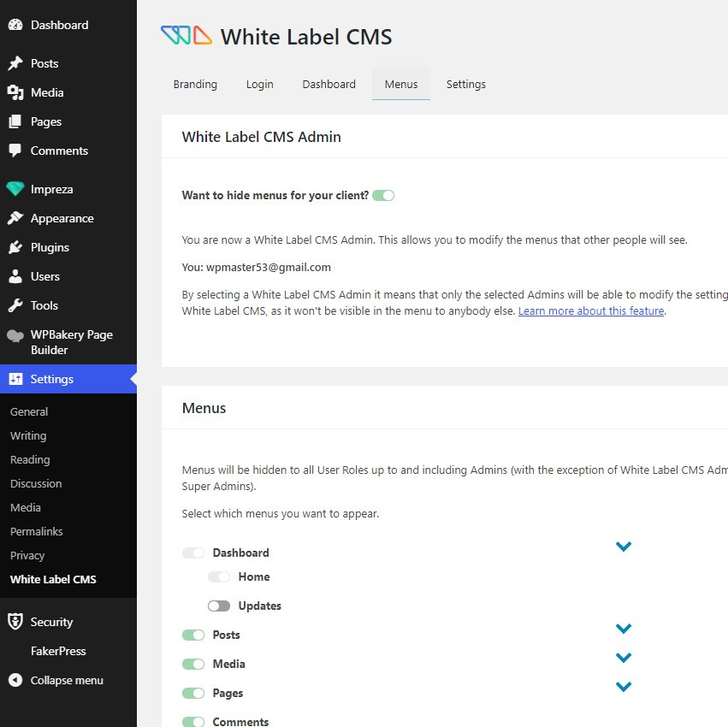Open Privacy settings submenu
Screen dimensions: 728x727
click(27, 556)
